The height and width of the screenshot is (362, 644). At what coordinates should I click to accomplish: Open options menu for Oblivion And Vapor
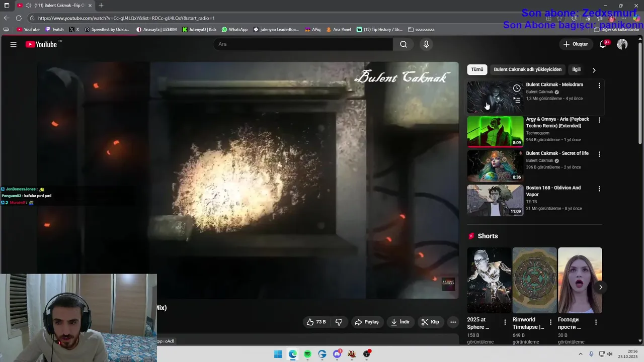pos(599,189)
